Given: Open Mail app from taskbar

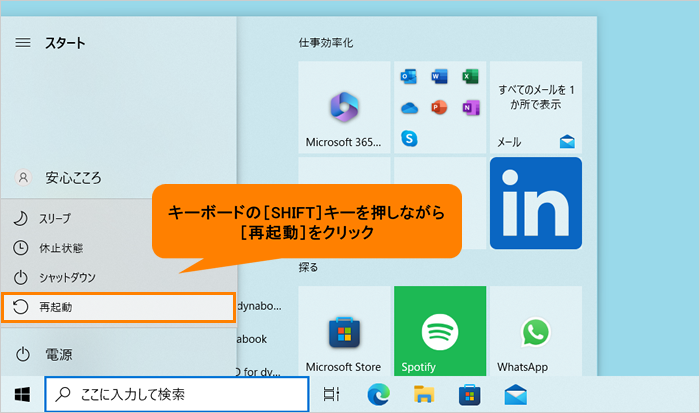Looking at the screenshot, I should pos(516,395).
